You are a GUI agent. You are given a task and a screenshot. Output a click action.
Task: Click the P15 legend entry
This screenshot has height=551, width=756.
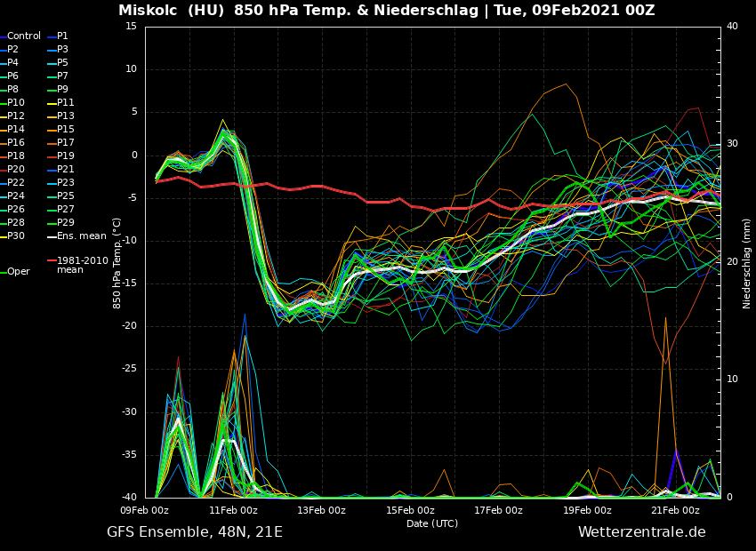pos(66,130)
